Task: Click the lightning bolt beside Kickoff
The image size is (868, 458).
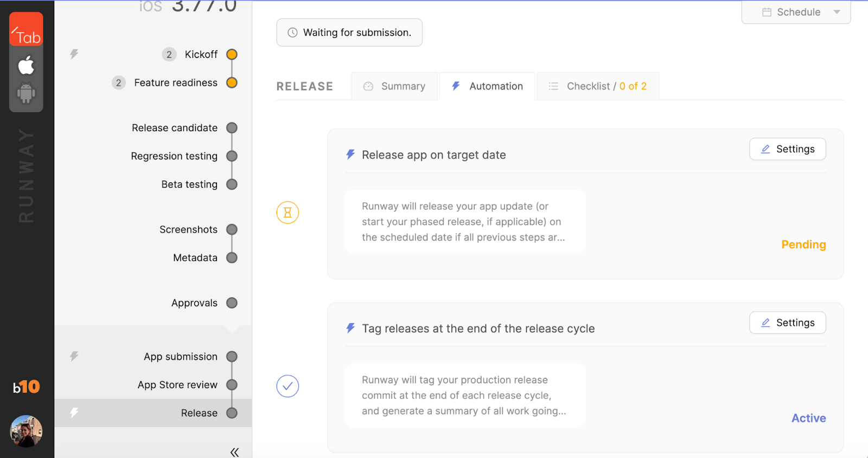Action: [x=74, y=54]
